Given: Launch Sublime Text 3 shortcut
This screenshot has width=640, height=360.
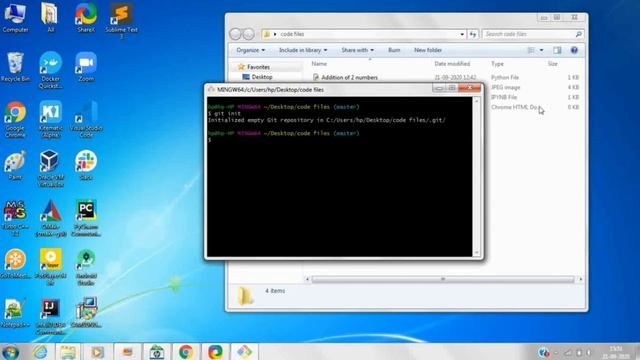Looking at the screenshot, I should click(121, 20).
